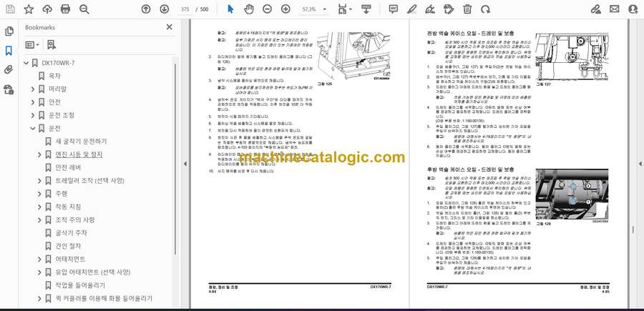Expand the 운전 조정 bookmark
The image size is (644, 311).
pos(33,115)
